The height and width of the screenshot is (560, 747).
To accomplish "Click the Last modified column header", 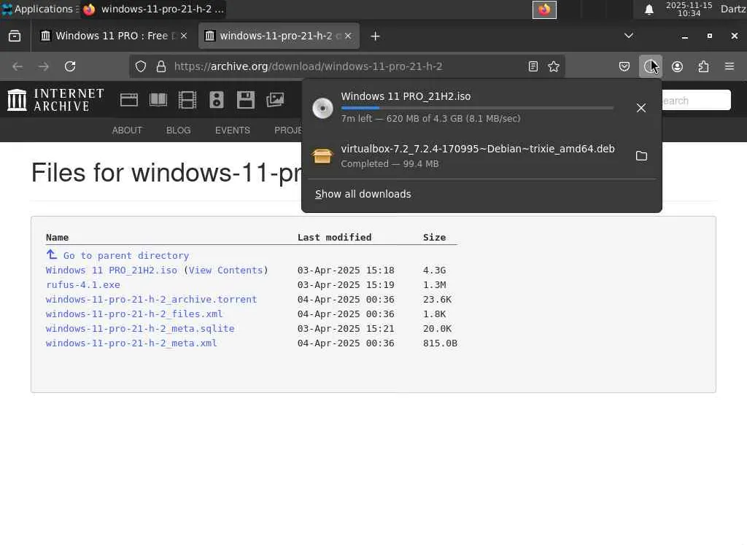I will tap(334, 238).
